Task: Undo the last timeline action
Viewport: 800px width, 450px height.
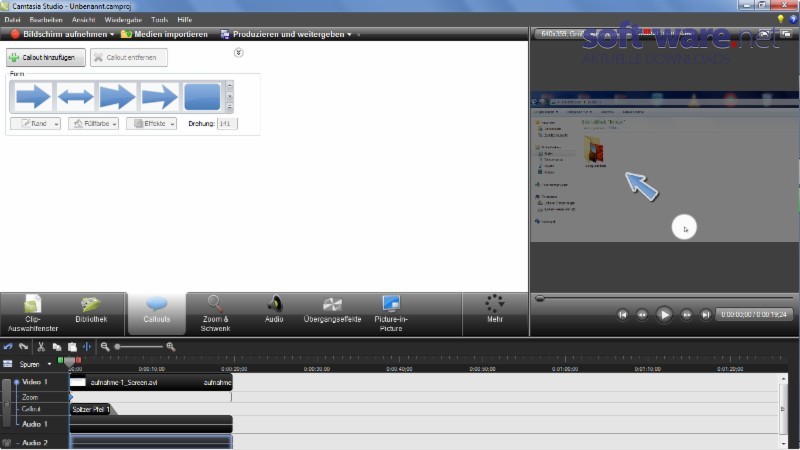Action: (x=8, y=346)
